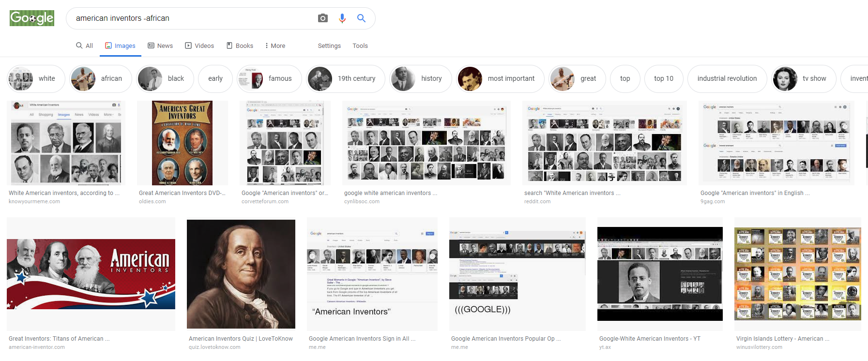Select the 'early' filter chip
The image size is (868, 361).
(215, 78)
